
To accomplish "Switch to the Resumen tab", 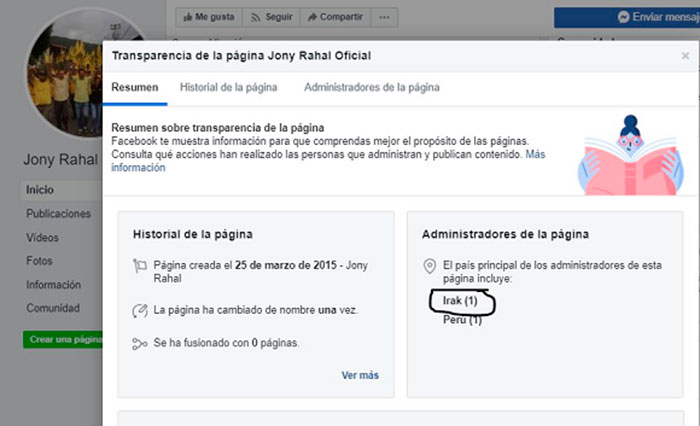I will (135, 88).
